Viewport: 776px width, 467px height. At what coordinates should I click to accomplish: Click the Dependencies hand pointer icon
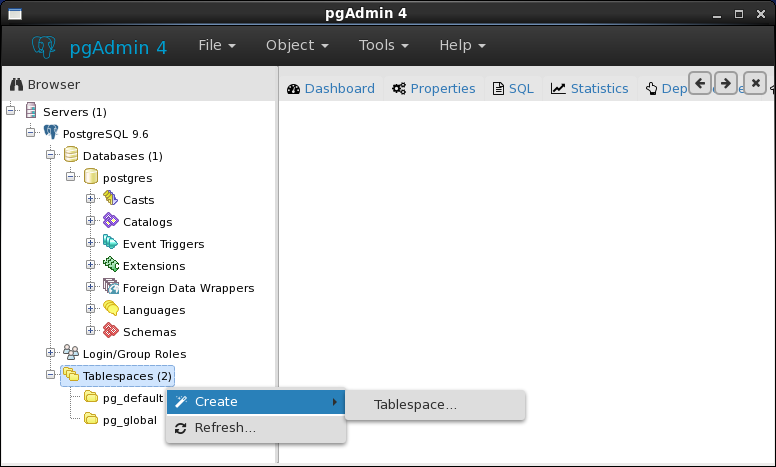[651, 89]
